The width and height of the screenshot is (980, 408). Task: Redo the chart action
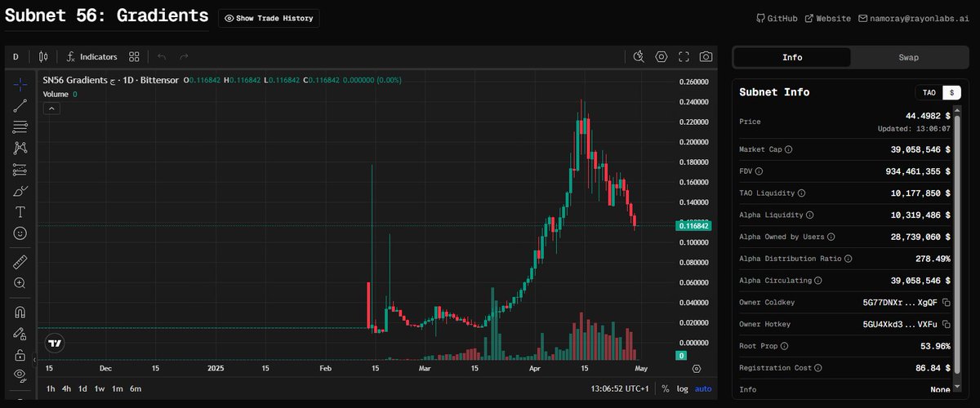tap(184, 57)
